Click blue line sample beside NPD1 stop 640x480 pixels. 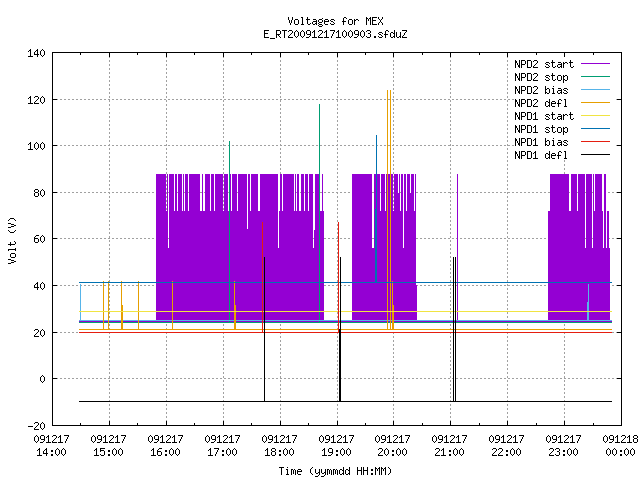coord(596,129)
